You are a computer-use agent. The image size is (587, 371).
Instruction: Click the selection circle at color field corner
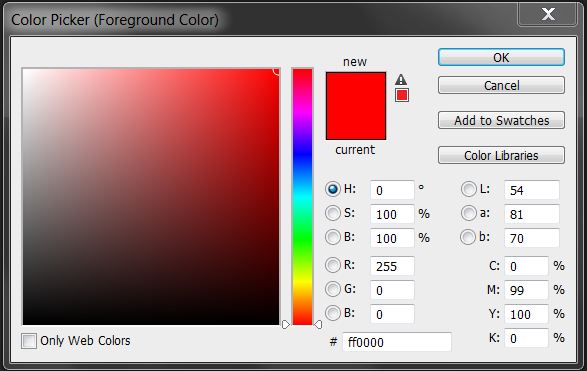[277, 71]
